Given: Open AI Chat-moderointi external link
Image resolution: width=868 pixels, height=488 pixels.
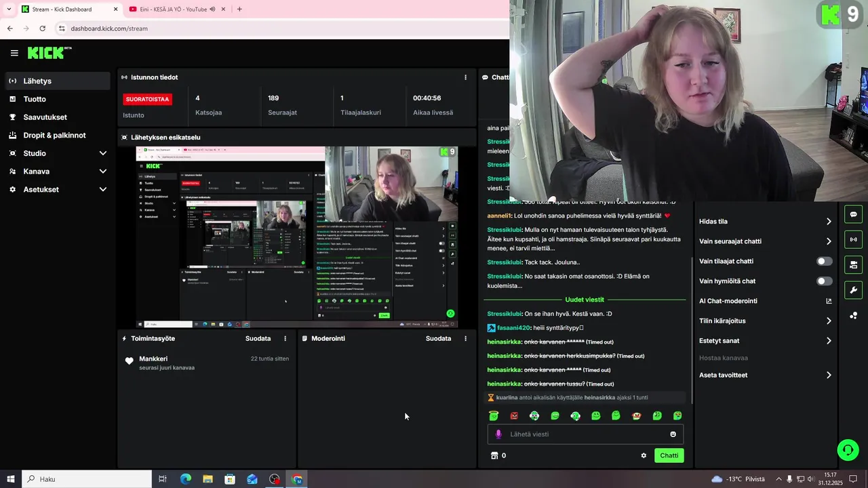Looking at the screenshot, I should tap(829, 301).
